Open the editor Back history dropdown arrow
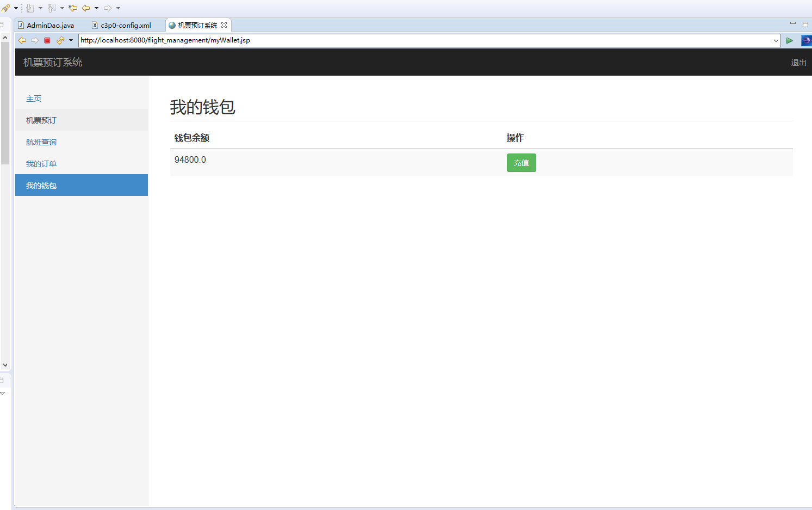The image size is (812, 510). coord(96,8)
